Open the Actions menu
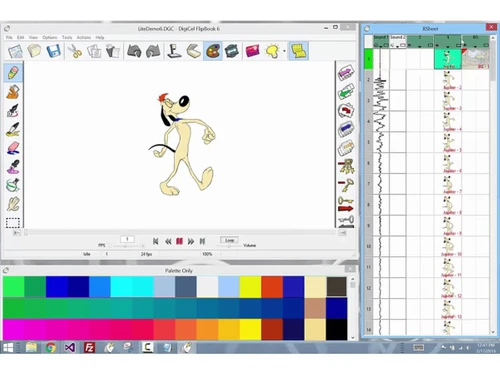500x375 pixels. coord(84,37)
